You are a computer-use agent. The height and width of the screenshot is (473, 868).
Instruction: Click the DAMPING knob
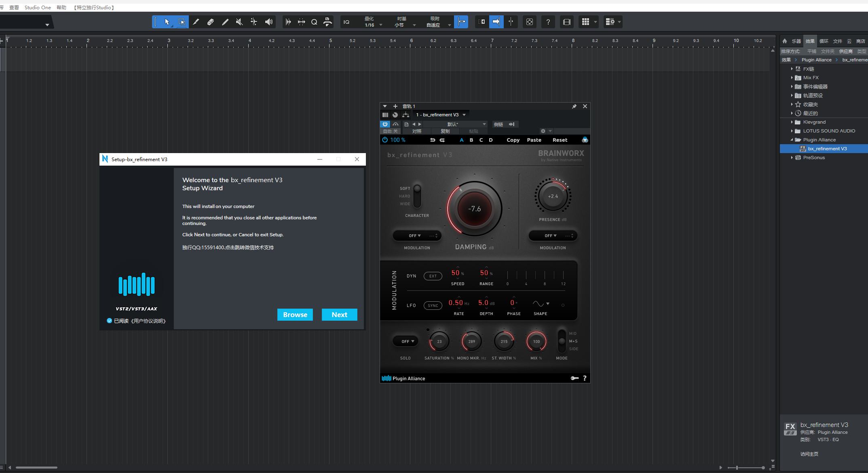tap(475, 209)
